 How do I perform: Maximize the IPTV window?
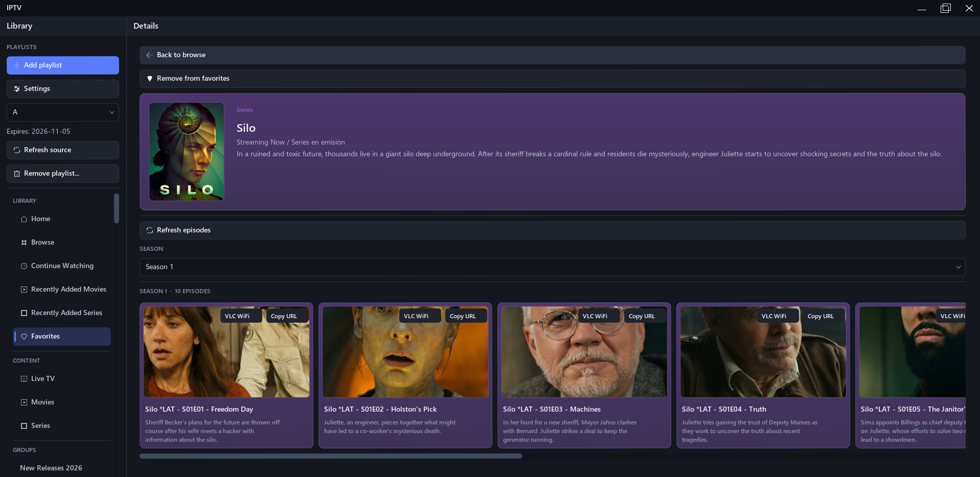(946, 8)
